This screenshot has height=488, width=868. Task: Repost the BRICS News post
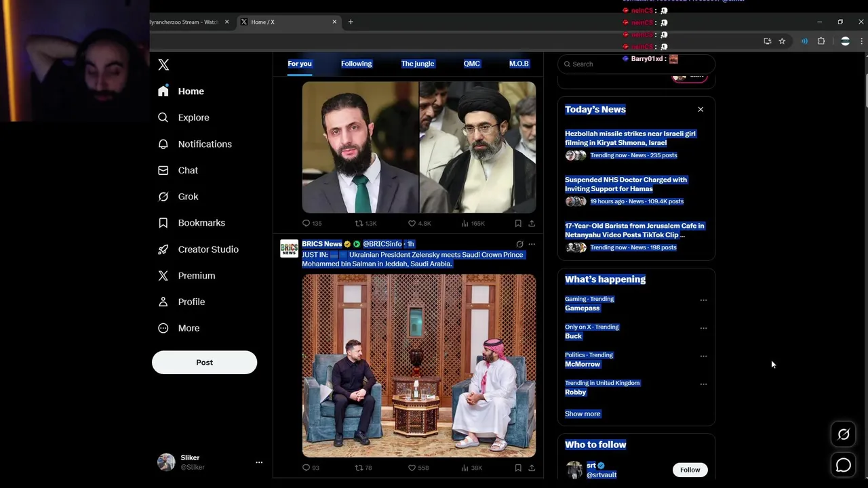363,468
